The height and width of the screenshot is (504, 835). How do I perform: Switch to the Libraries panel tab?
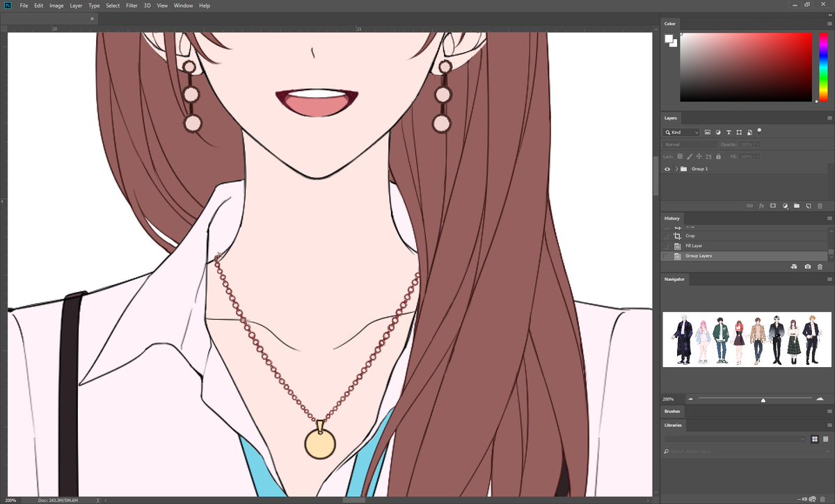[674, 425]
